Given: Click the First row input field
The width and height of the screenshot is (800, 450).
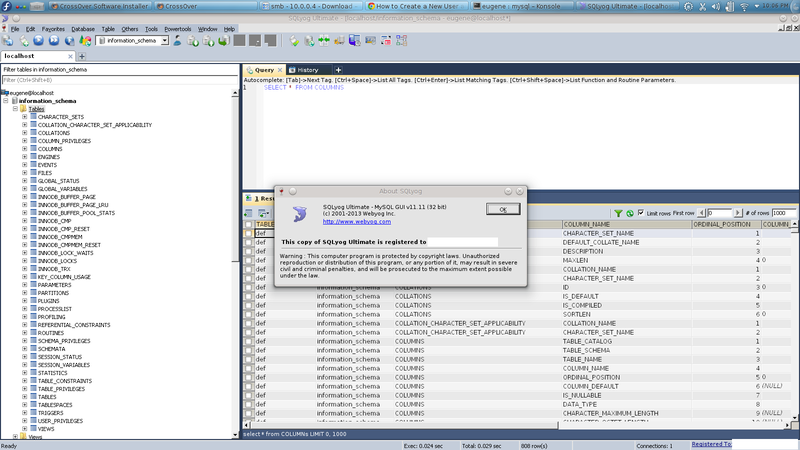Looking at the screenshot, I should point(719,213).
